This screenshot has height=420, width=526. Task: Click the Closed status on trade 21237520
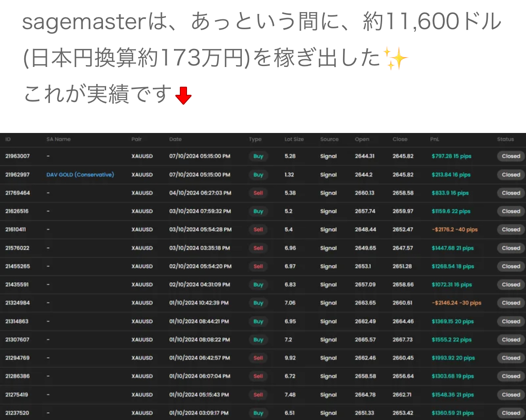510,413
